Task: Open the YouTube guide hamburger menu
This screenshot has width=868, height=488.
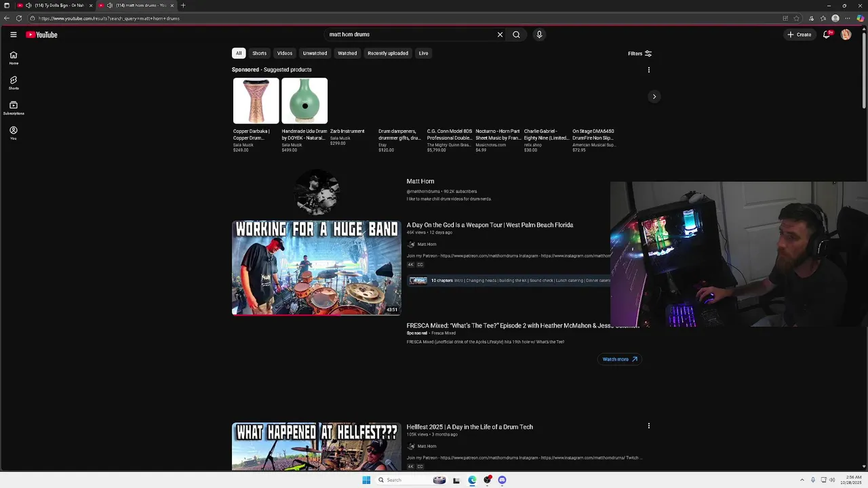Action: click(13, 35)
